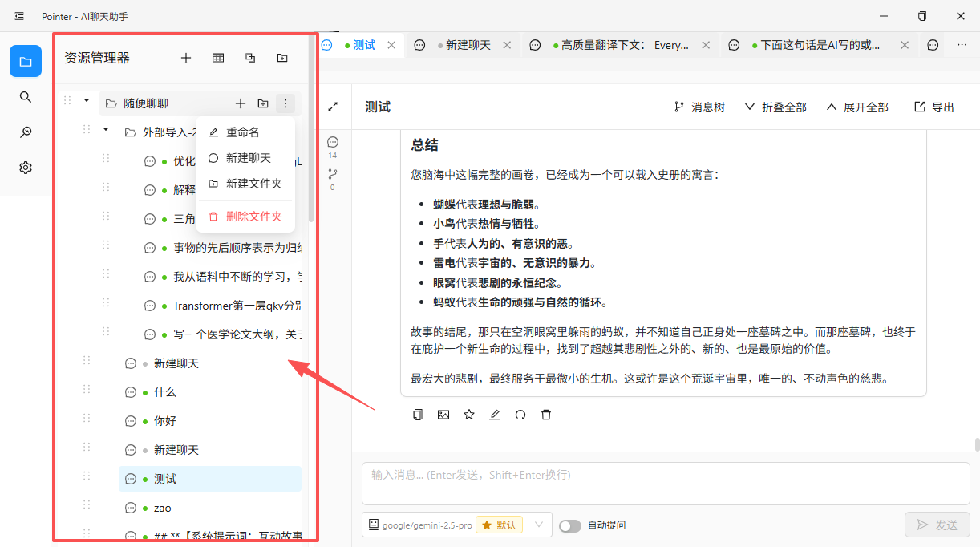980x547 pixels.
Task: Star the message as favorite
Action: point(469,415)
